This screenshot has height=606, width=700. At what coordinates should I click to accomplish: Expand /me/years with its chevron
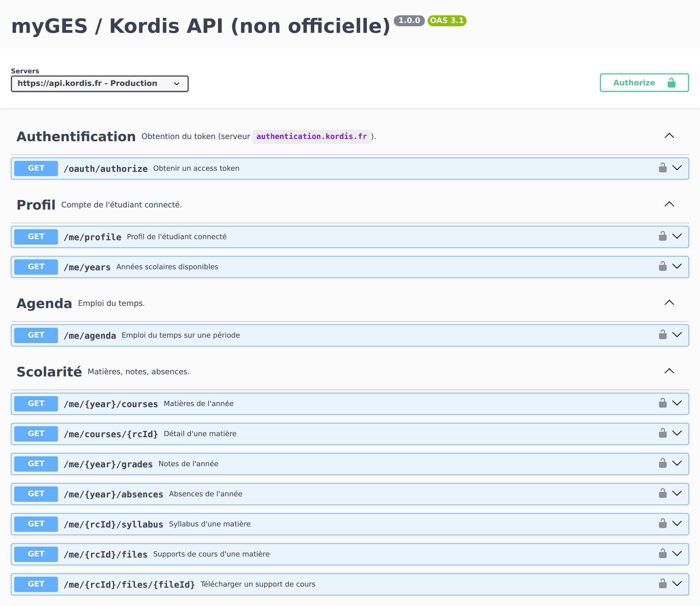[x=677, y=266]
